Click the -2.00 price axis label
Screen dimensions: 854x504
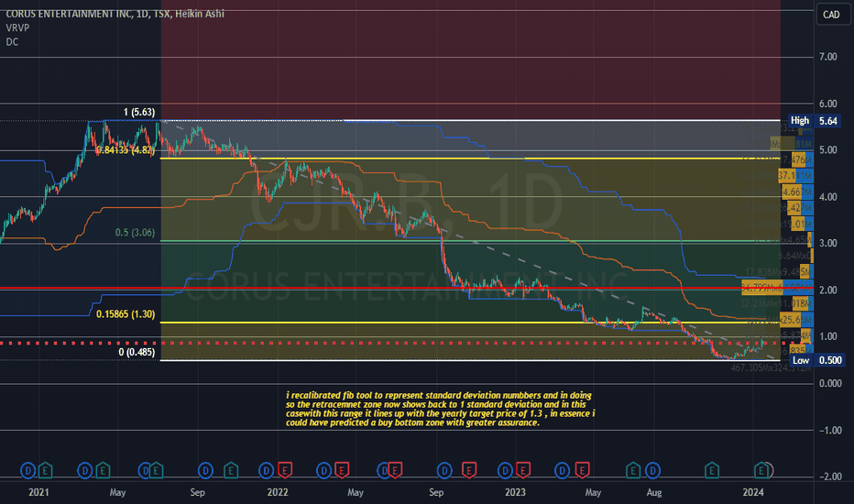coord(830,477)
